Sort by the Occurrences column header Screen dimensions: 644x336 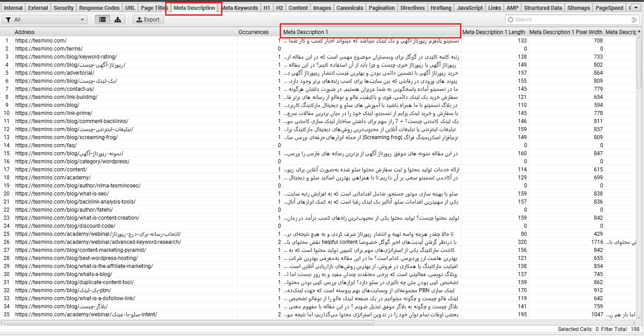[260, 32]
